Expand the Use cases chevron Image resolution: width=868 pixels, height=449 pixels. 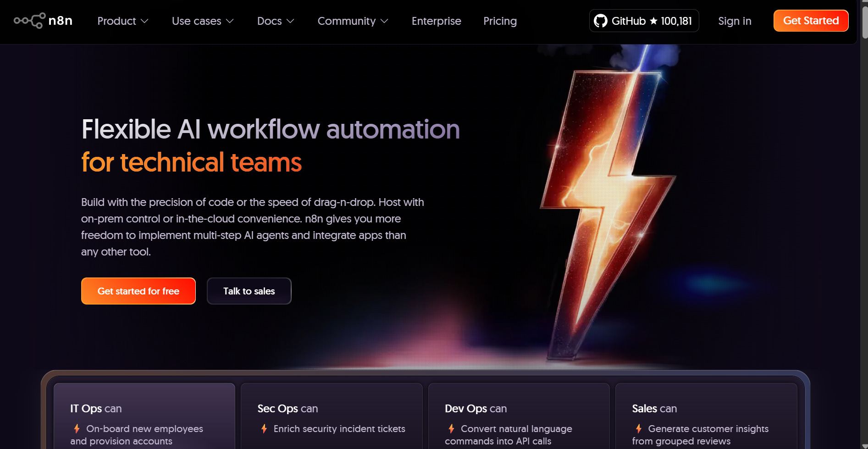(x=230, y=21)
